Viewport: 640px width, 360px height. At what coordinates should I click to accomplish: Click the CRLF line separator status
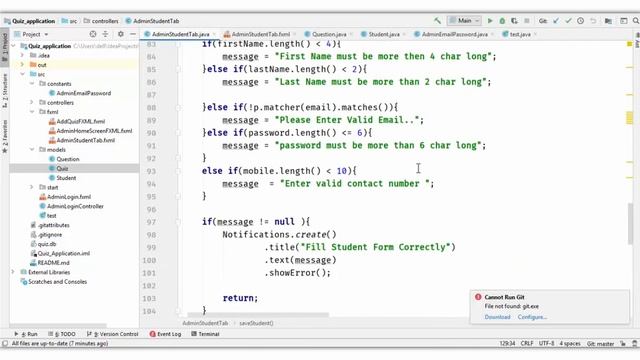click(527, 344)
